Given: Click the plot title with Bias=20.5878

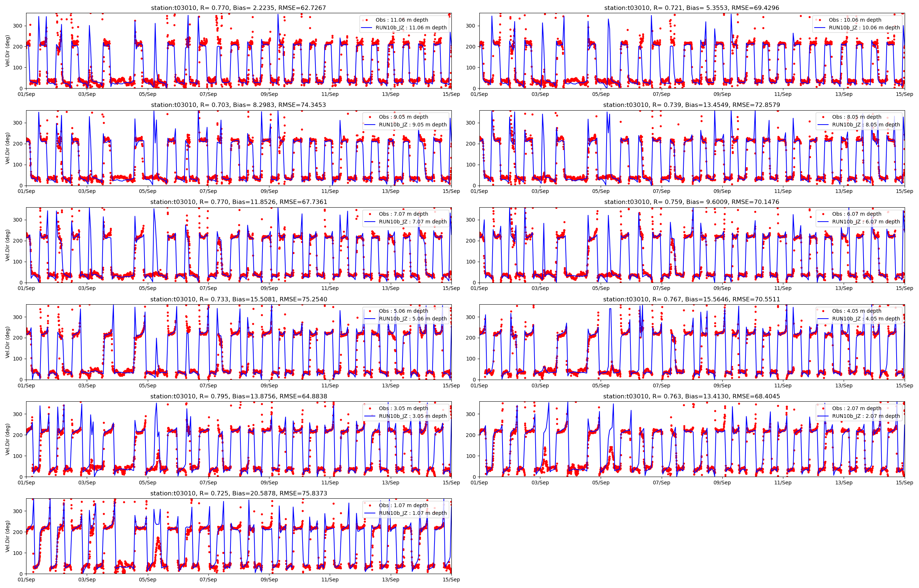Looking at the screenshot, I should pyautogui.click(x=238, y=493).
